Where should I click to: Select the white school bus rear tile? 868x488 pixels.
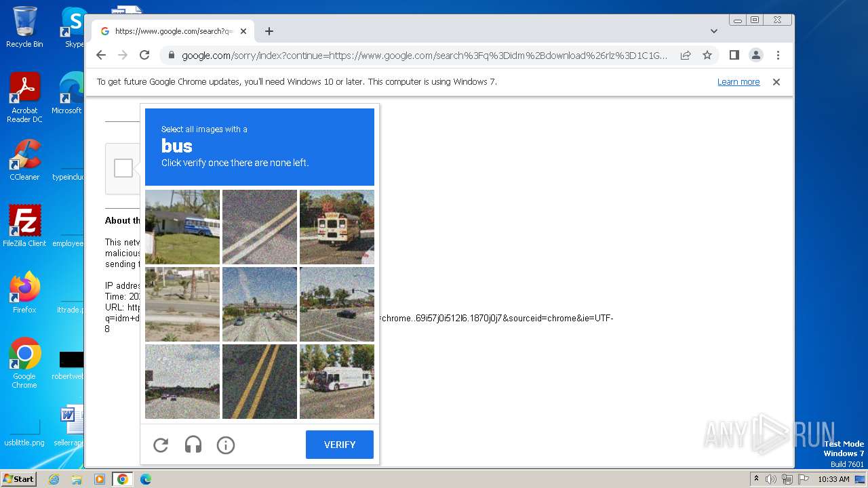337,227
